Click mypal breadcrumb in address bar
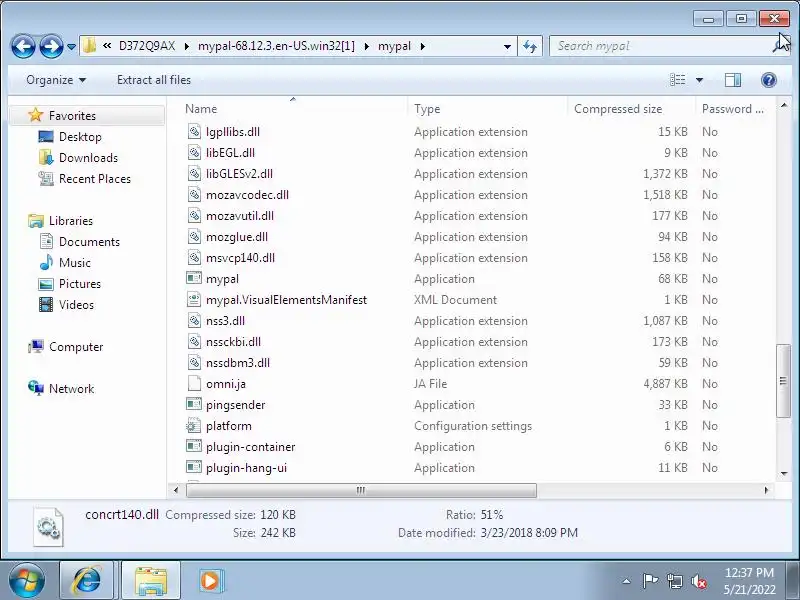The image size is (800, 600). tap(394, 46)
